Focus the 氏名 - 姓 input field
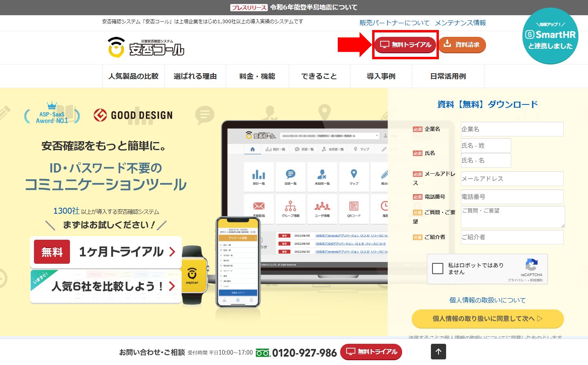Image resolution: width=588 pixels, height=365 pixels. tap(486, 146)
